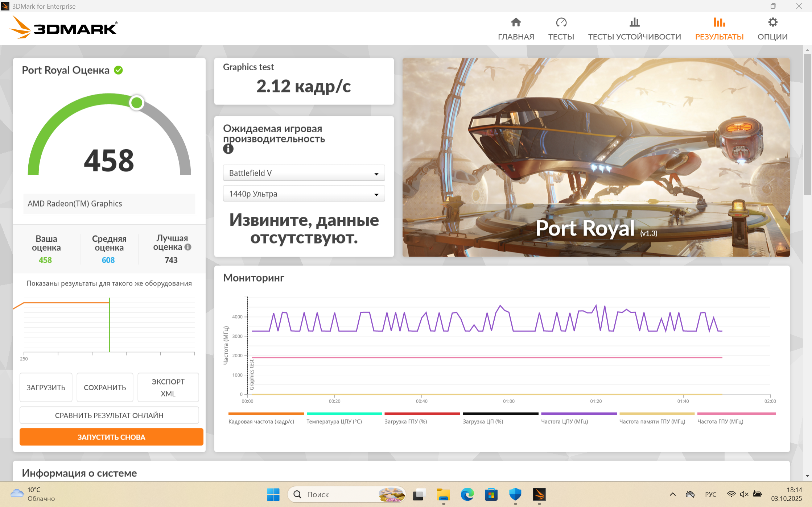This screenshot has height=507, width=812.
Task: Click the Temperature ЦПУ legend color bar
Action: 344,414
